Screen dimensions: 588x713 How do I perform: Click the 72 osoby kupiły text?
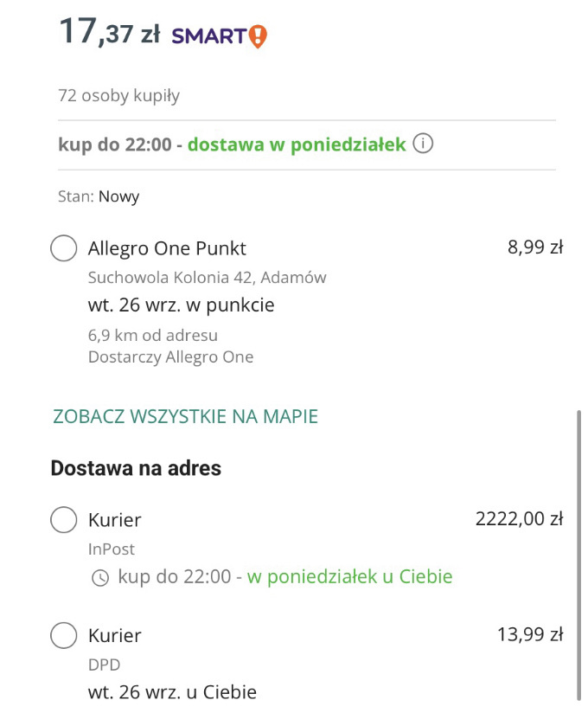(x=118, y=95)
